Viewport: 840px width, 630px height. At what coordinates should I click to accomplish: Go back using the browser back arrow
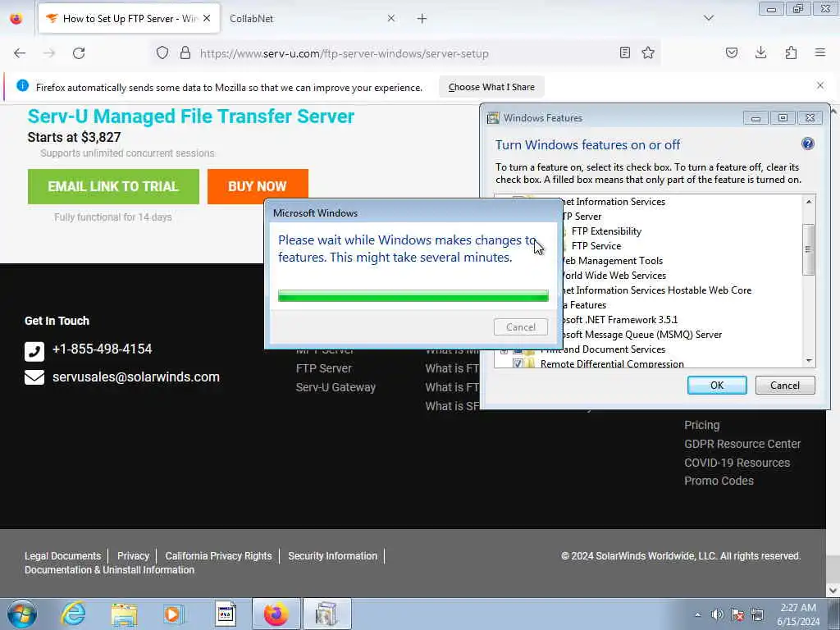(20, 53)
